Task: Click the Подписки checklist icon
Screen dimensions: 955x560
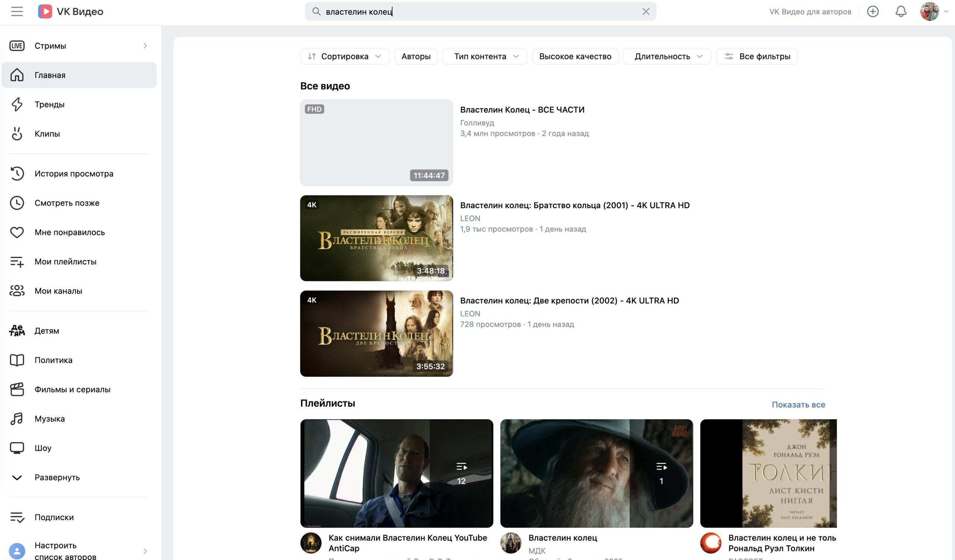Action: coord(17,517)
